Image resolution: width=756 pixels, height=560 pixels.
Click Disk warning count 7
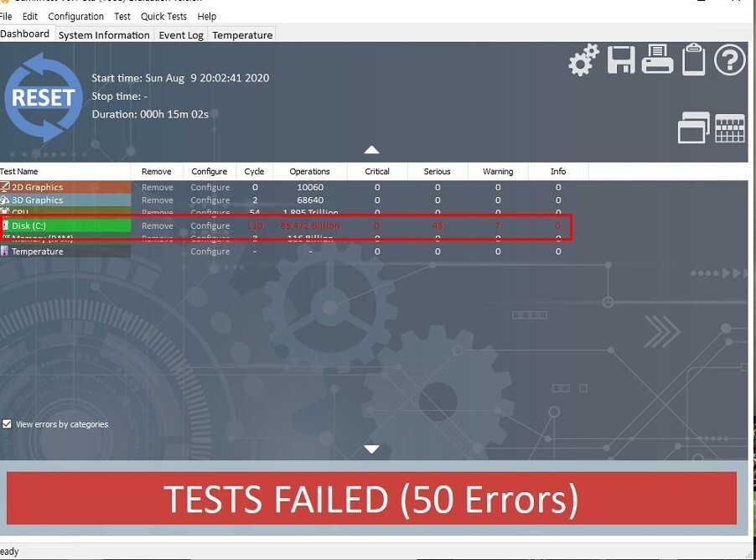point(498,226)
